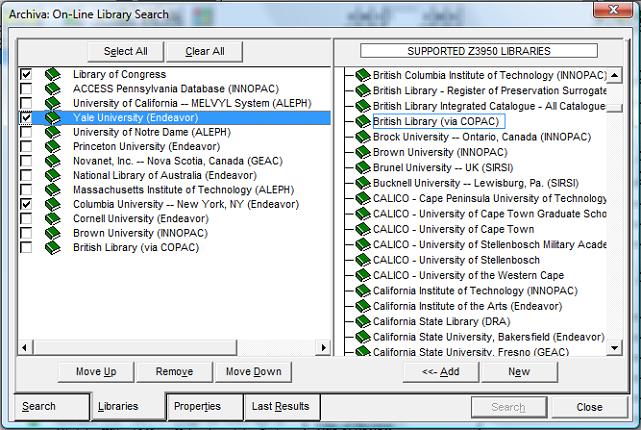Click the Move Down button
The image size is (641, 430).
coord(253,372)
